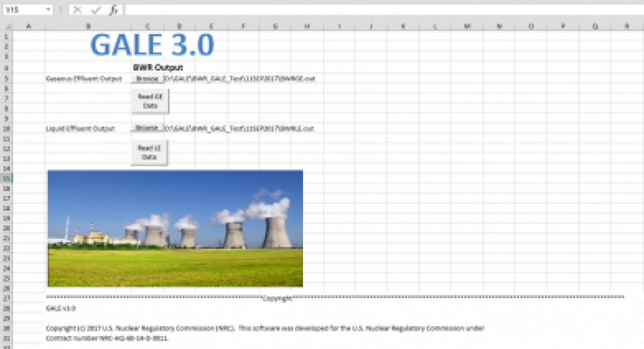
Task: Click the Select All corner triangle
Action: (x=7, y=27)
